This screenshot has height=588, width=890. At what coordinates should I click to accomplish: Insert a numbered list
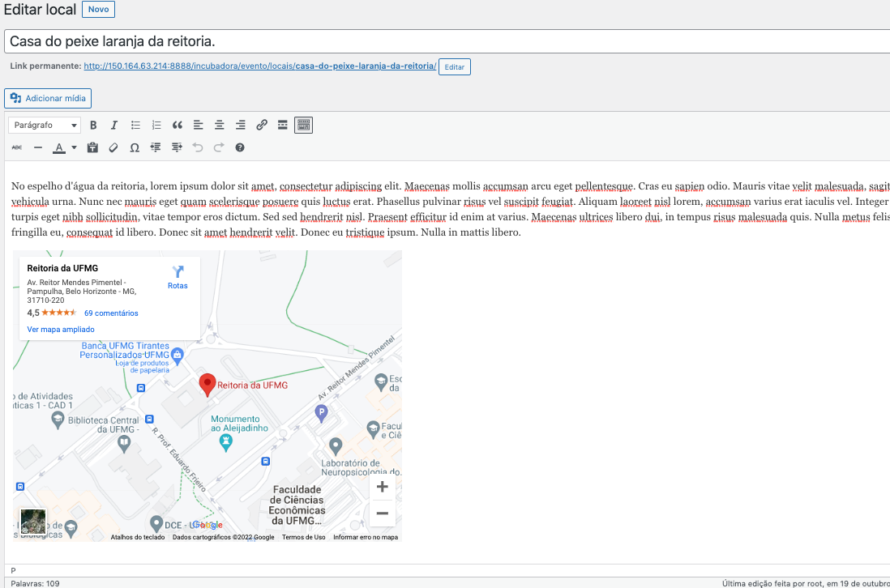click(156, 126)
